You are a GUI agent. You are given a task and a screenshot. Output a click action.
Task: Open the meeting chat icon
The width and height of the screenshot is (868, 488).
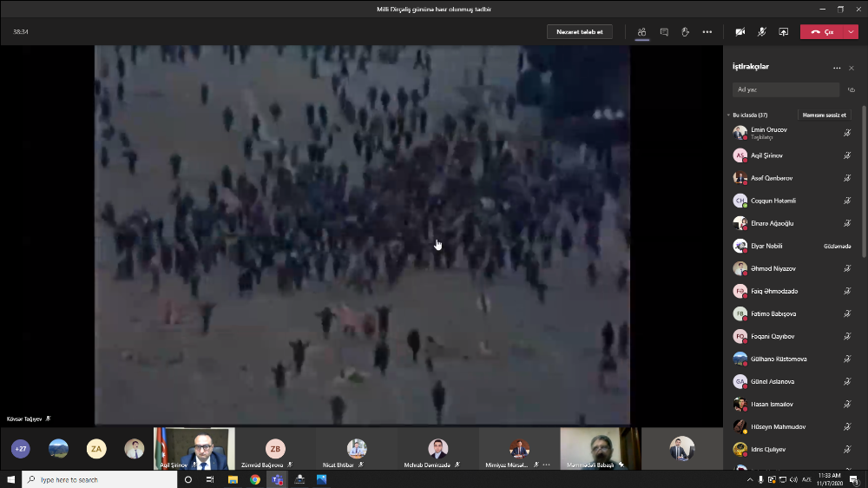click(664, 32)
